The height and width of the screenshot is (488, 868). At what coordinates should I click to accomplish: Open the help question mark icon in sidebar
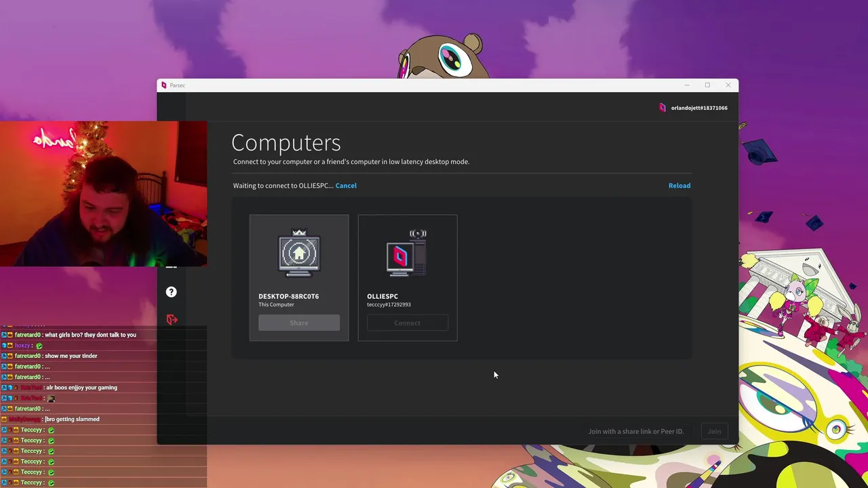pos(171,291)
